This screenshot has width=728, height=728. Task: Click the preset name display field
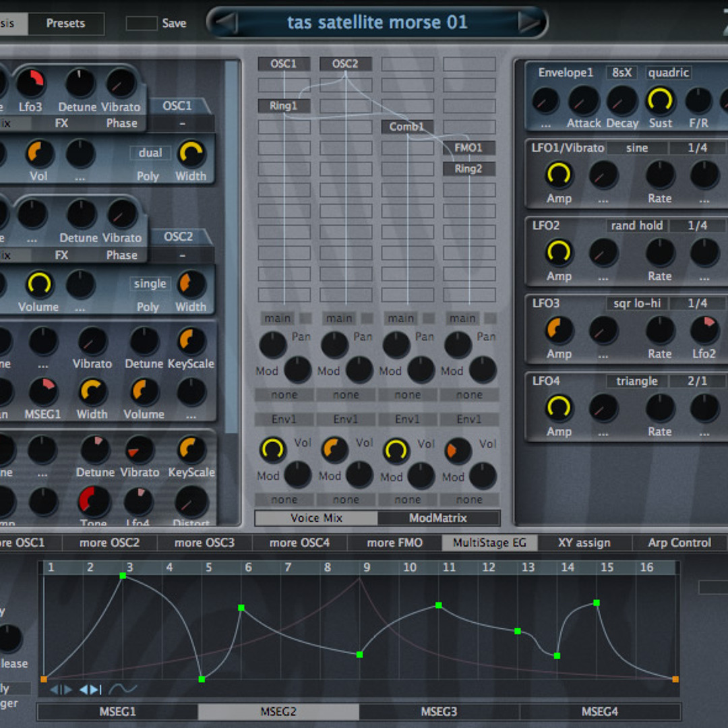(377, 23)
